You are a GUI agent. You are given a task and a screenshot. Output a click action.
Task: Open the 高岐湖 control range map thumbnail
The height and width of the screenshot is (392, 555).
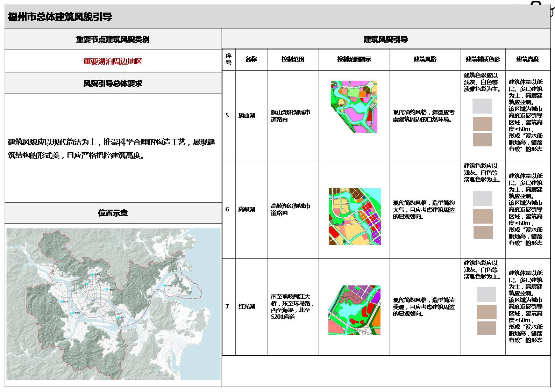[355, 216]
